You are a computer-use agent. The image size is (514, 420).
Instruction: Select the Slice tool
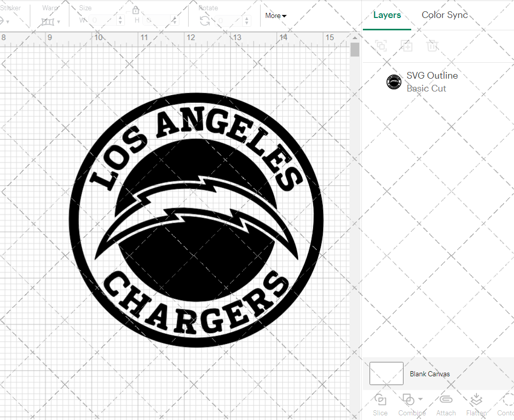(380, 404)
